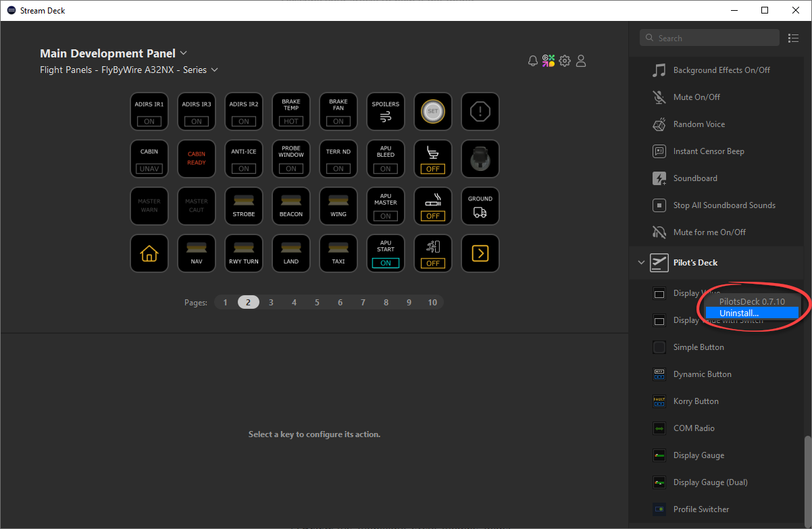Toggle the actions list view icon
This screenshot has width=812, height=529.
(x=794, y=38)
